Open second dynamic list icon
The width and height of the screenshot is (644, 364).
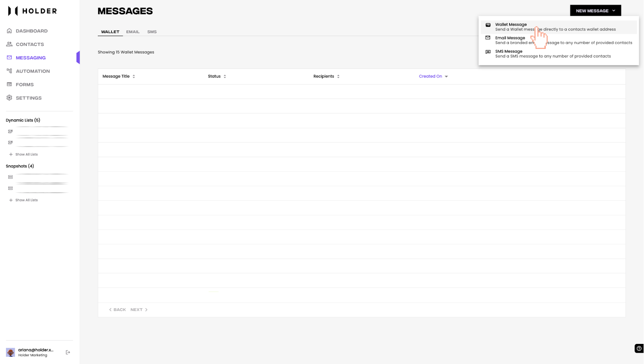tap(10, 142)
